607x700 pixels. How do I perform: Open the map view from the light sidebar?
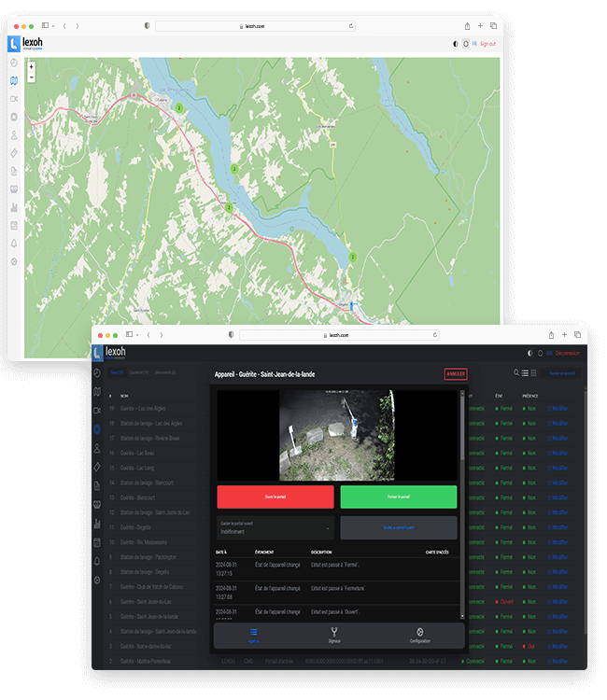14,80
